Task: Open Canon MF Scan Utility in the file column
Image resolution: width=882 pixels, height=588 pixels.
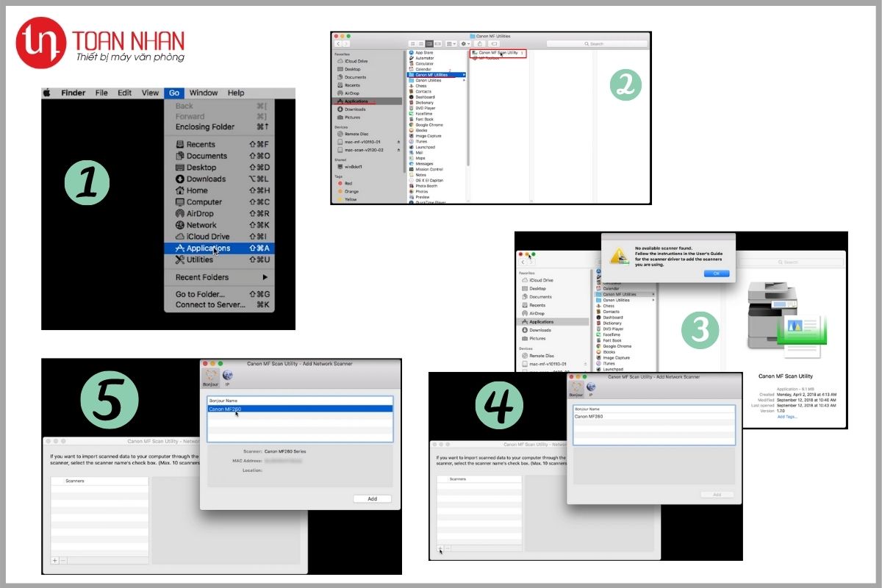Action: (498, 53)
